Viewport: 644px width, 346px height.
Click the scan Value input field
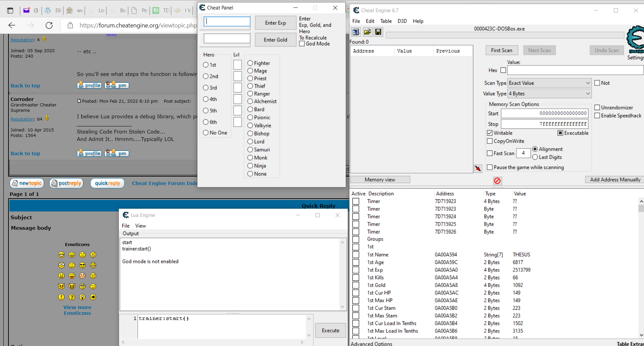[x=575, y=70]
